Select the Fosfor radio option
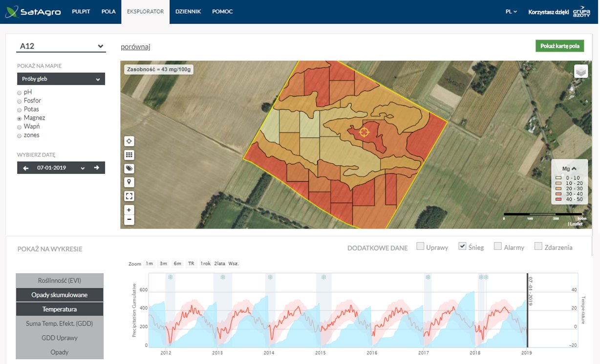Viewport: 600px width, 364px height. (20, 101)
